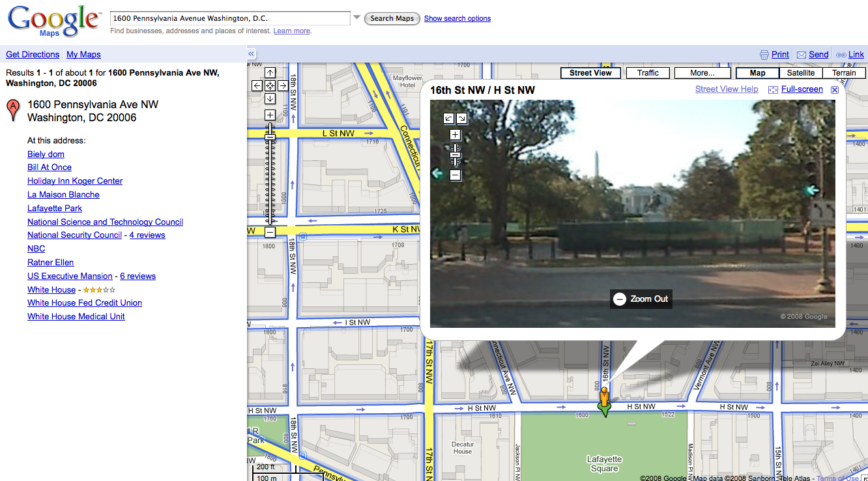Zoom in the main map with plus button
The width and height of the screenshot is (868, 481).
point(270,115)
